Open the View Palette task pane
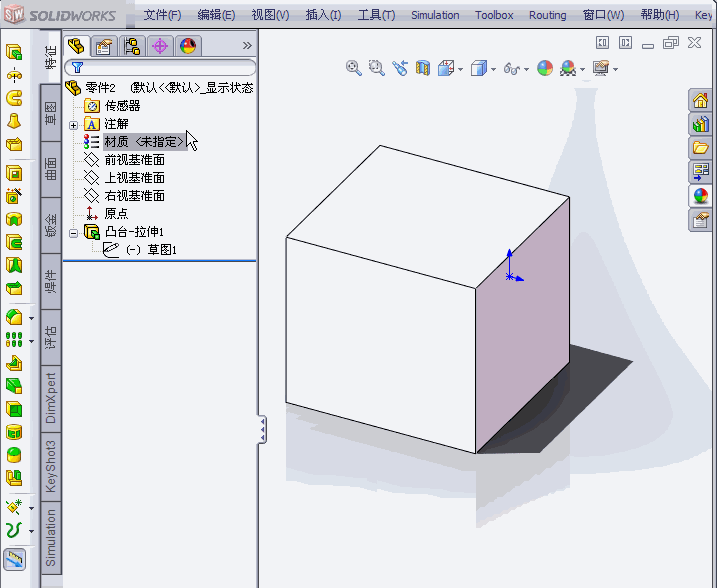 (x=700, y=172)
